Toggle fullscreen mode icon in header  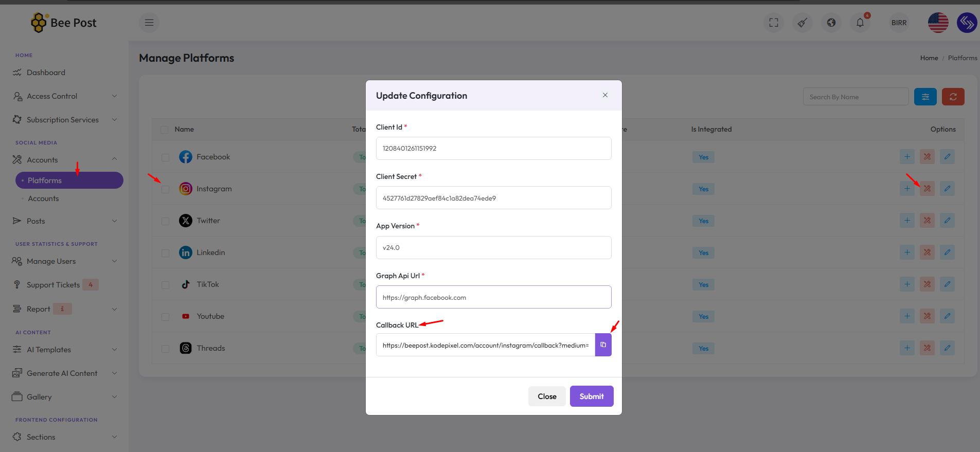[x=773, y=23]
